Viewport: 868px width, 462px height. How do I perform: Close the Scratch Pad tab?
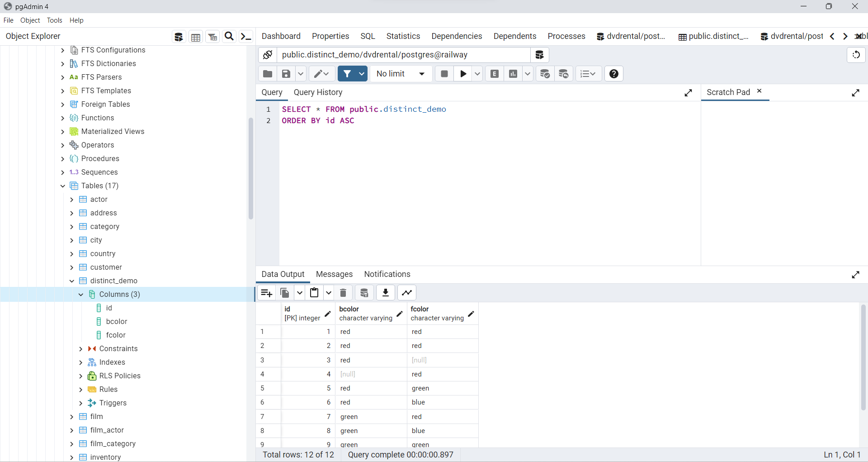(759, 91)
